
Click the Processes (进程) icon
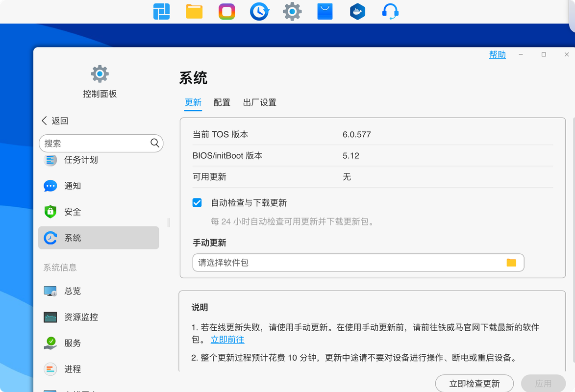50,369
